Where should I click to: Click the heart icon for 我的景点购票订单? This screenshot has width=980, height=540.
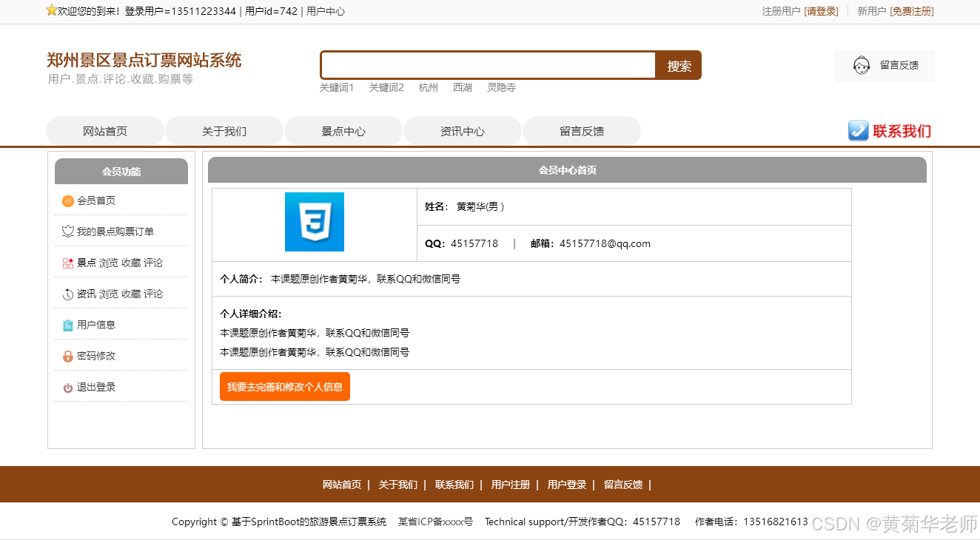pyautogui.click(x=68, y=232)
